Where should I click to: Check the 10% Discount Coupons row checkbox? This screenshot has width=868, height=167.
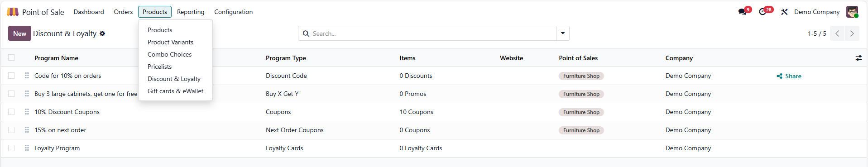click(x=11, y=112)
